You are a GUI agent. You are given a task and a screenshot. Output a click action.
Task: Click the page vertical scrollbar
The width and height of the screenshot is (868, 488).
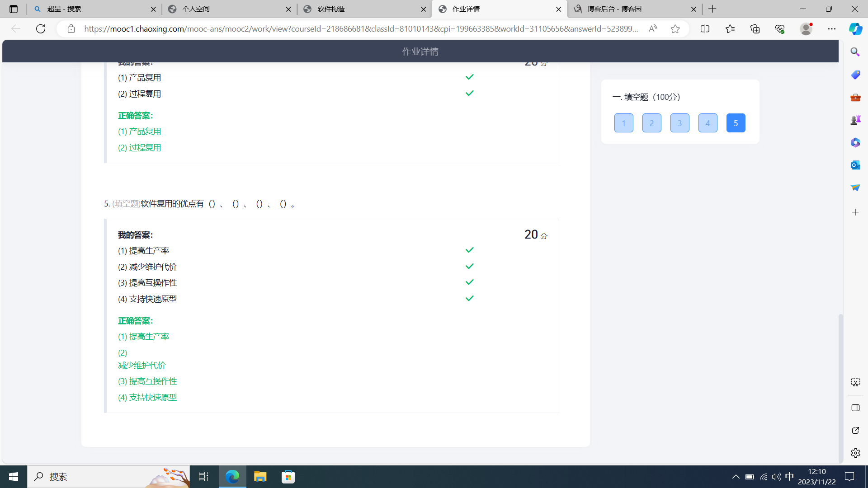pos(840,389)
